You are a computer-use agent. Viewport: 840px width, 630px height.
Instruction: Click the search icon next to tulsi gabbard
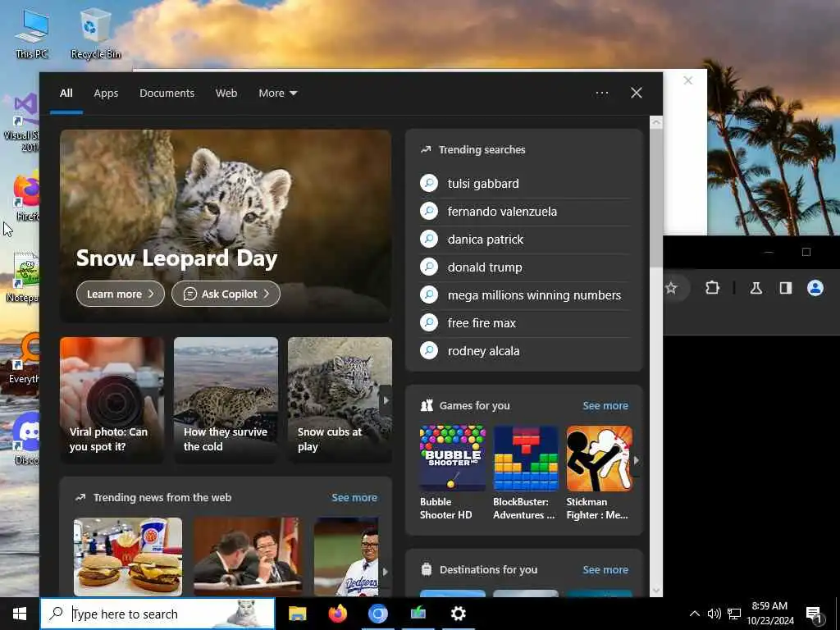click(429, 183)
